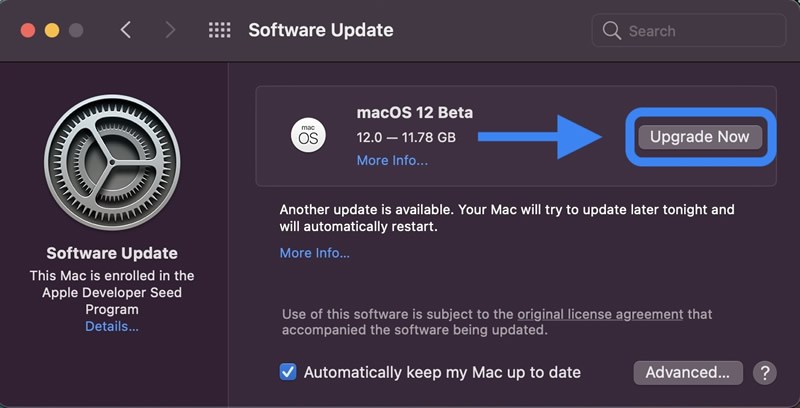Viewport: 800px width, 408px height.
Task: Open More Info below the restart notice
Action: 314,253
